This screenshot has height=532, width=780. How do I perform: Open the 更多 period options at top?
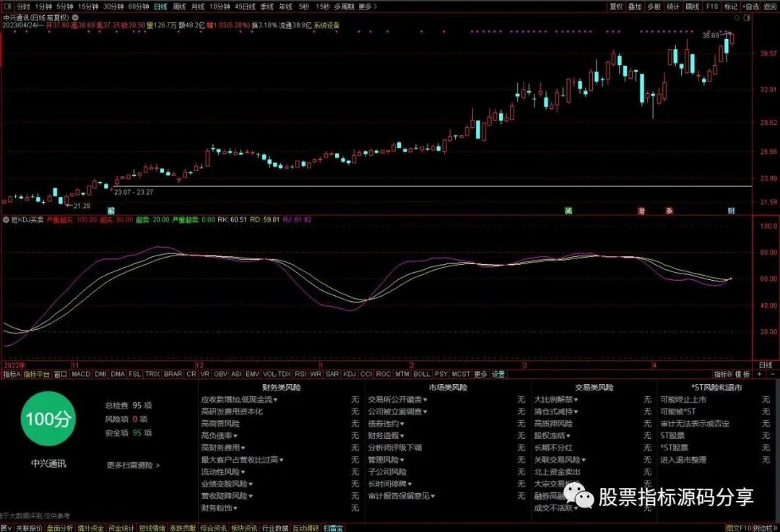[x=367, y=6]
